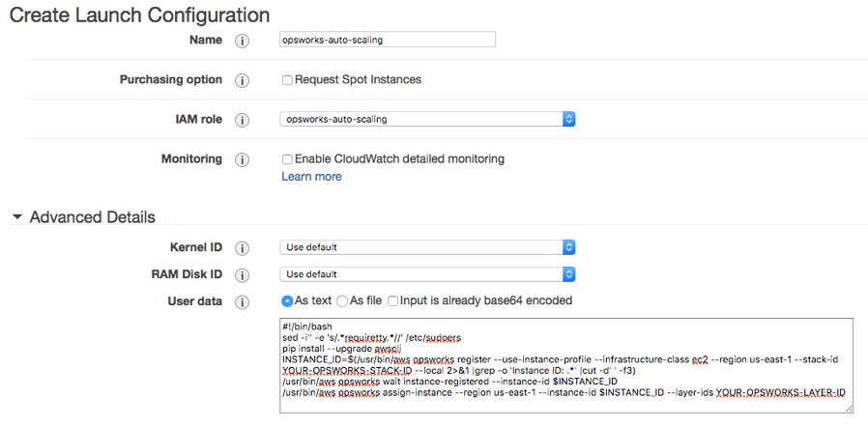Click the User data info icon
868x426 pixels.
(242, 302)
